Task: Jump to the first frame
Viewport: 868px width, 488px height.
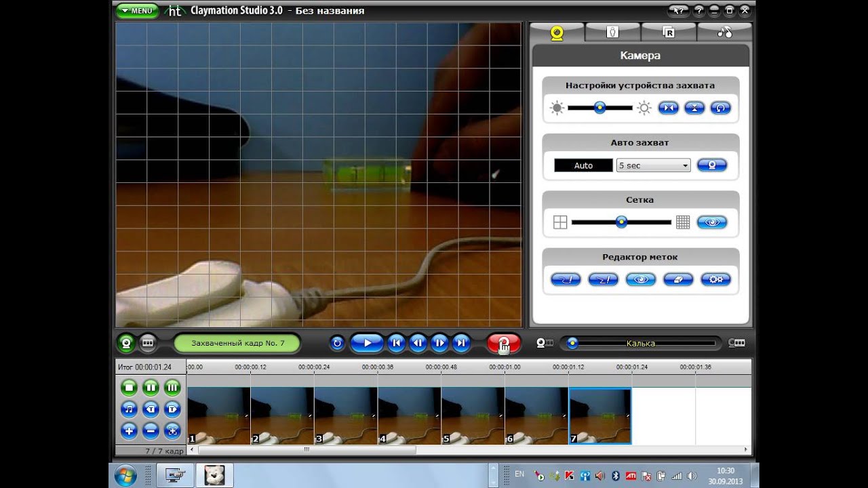Action: [397, 343]
